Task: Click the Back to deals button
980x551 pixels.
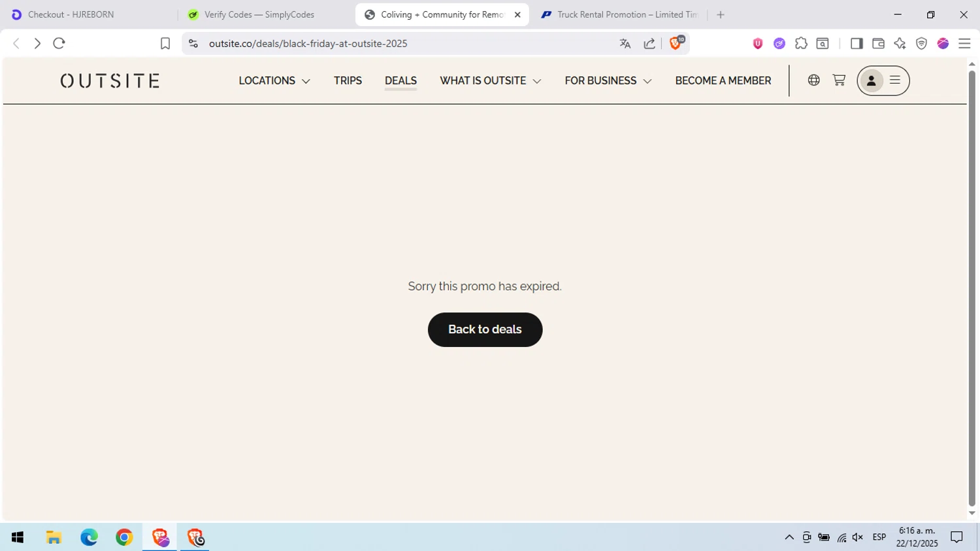Action: [x=485, y=329]
